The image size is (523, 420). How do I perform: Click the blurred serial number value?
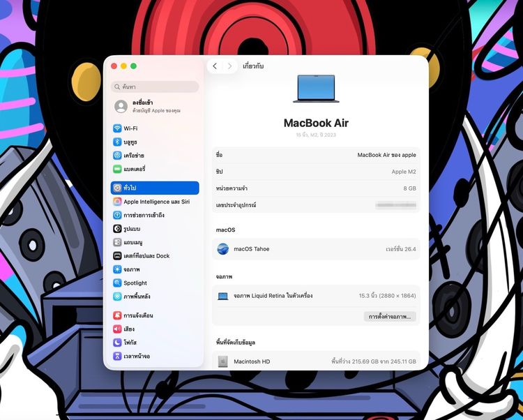point(395,205)
